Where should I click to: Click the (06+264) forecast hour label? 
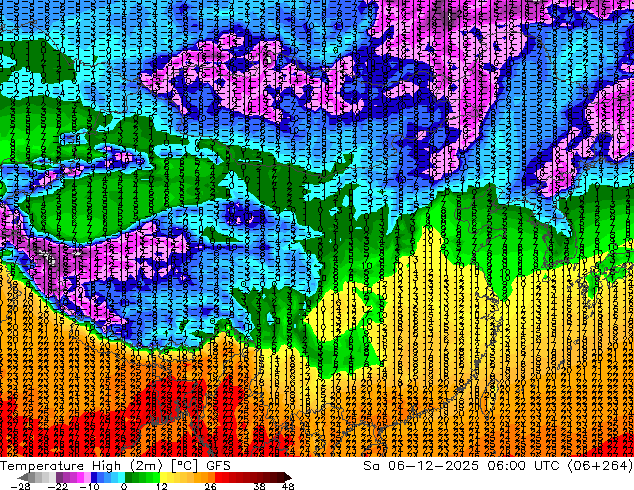tap(600, 466)
